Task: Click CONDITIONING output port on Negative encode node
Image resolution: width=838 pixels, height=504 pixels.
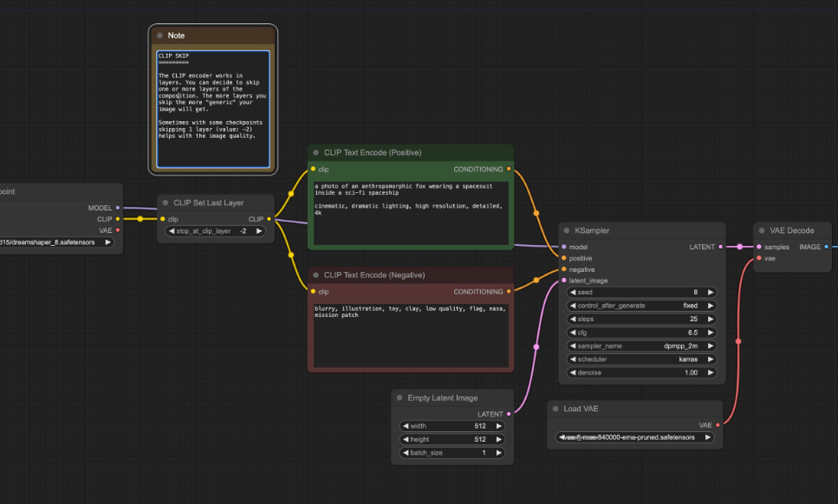Action: pos(508,292)
